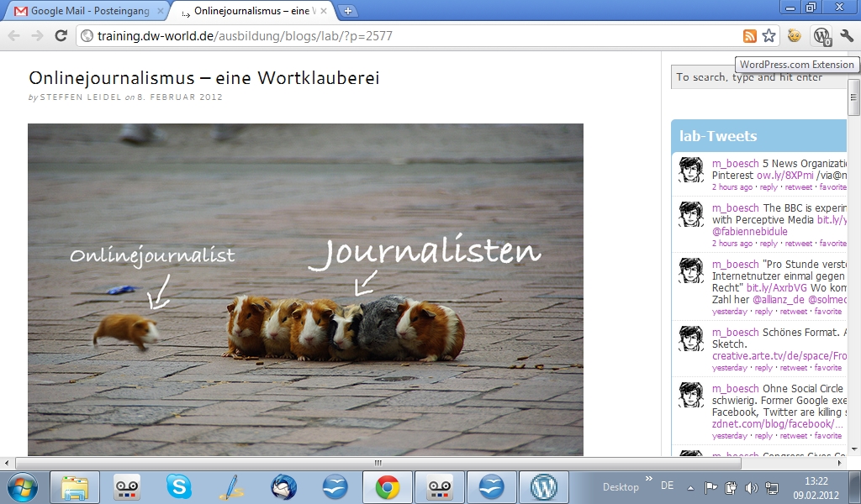Open Chrome's wrench settings menu

(847, 35)
